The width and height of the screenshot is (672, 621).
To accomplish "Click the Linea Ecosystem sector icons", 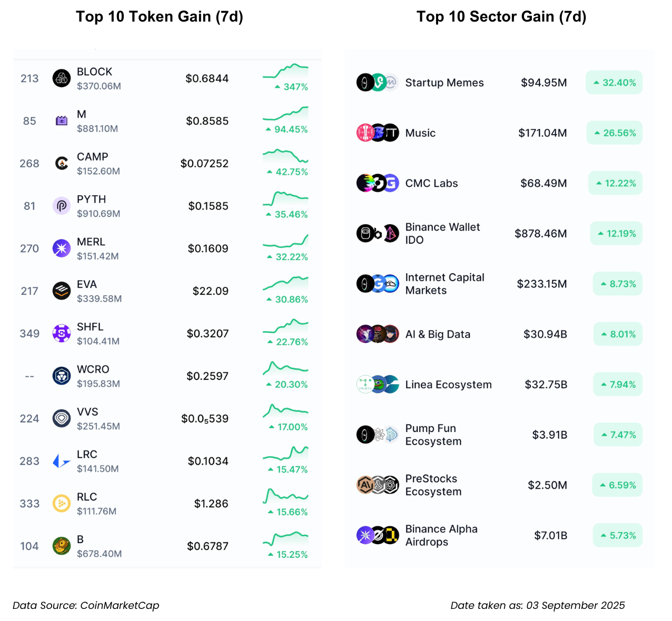I will [x=378, y=385].
